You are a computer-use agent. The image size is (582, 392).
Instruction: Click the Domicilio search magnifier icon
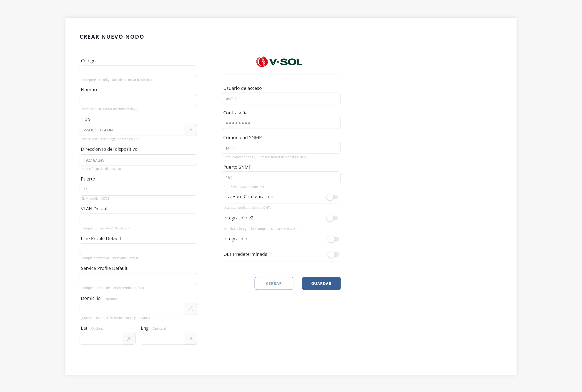click(191, 309)
